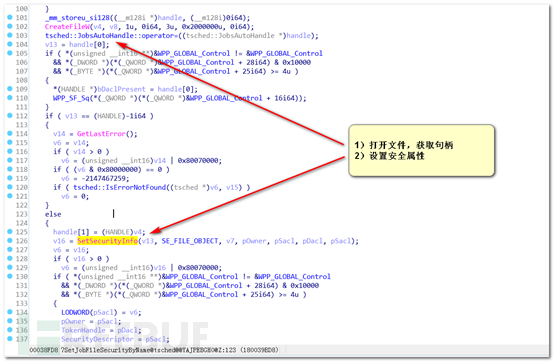Click the breakpoint dot on line 101

[10, 17]
